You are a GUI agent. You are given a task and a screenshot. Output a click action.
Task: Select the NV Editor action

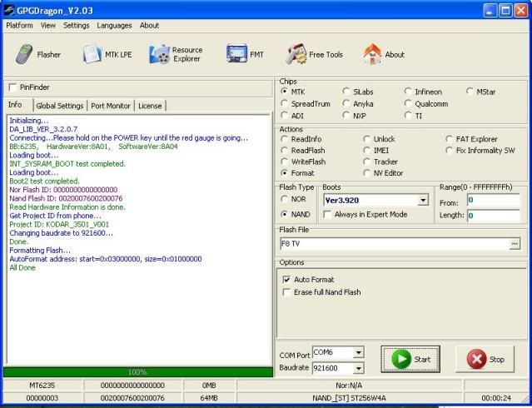point(366,172)
